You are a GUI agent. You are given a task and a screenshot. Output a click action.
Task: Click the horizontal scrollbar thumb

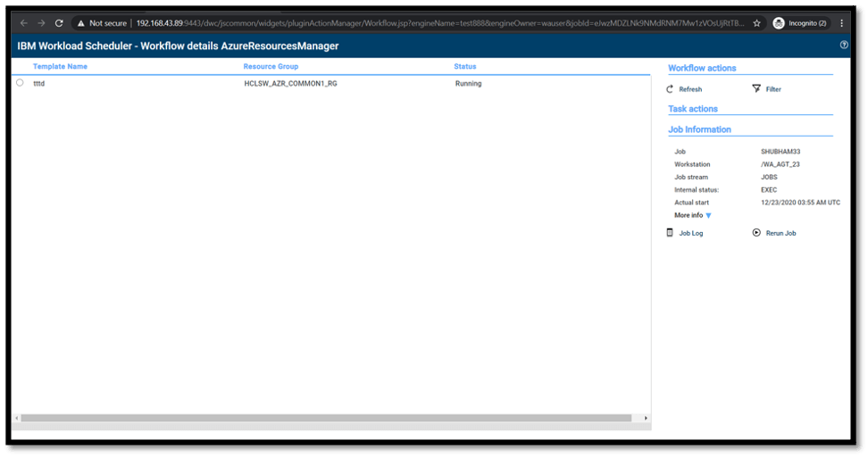pos(326,419)
